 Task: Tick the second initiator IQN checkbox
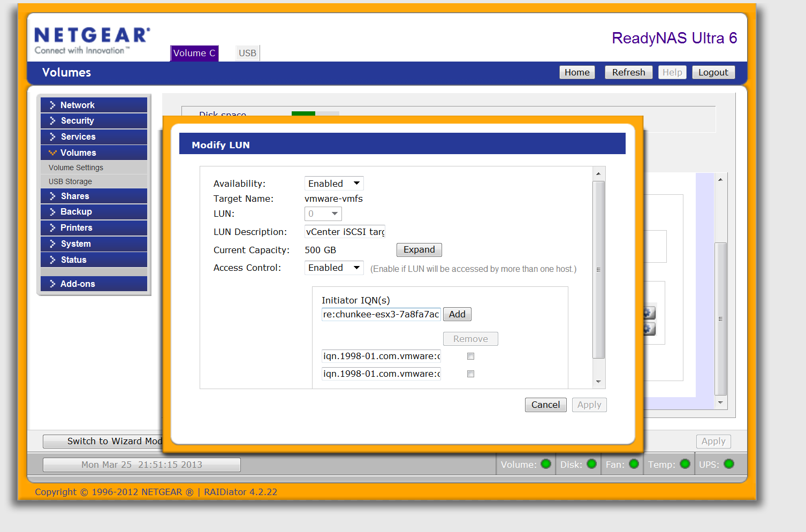(x=470, y=374)
